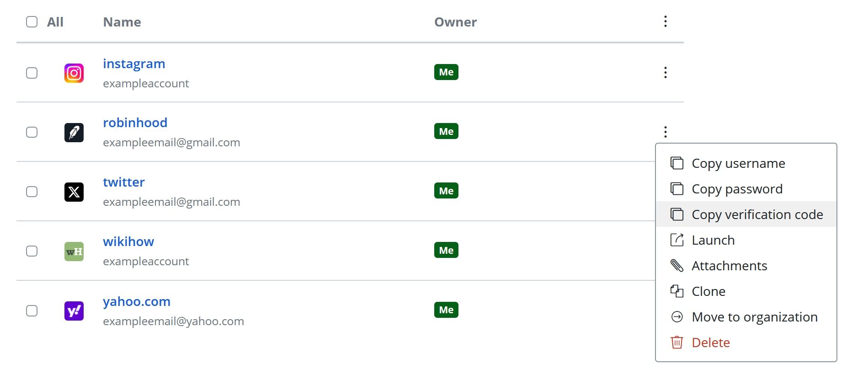Open instagram row three-dot options menu
The width and height of the screenshot is (868, 375).
click(665, 73)
